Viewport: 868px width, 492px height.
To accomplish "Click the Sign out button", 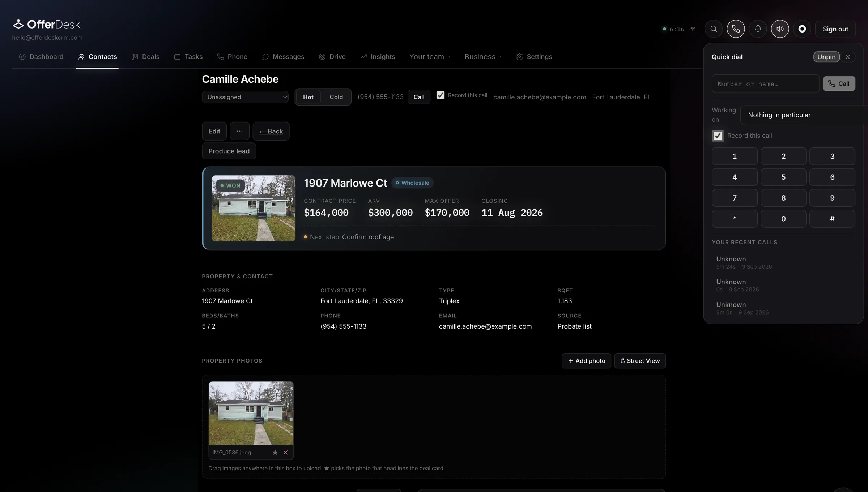I will pos(835,29).
